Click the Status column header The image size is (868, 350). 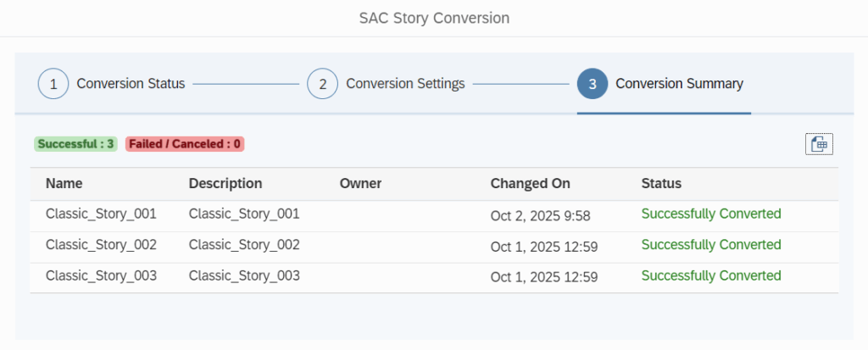point(661,184)
